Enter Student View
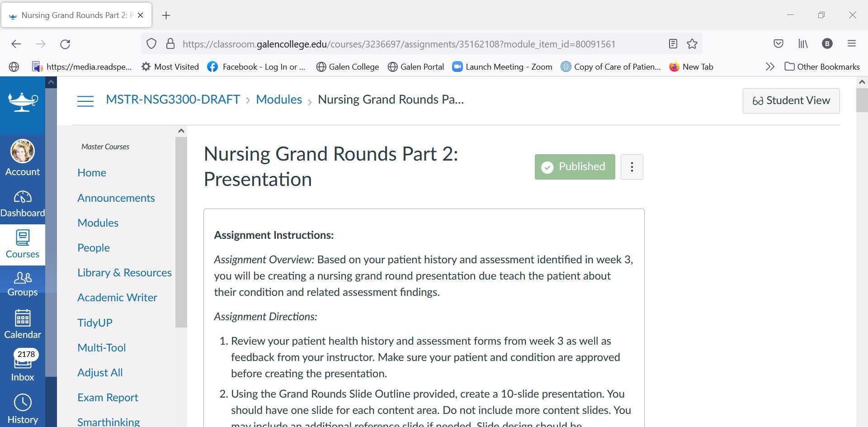The image size is (868, 427). pyautogui.click(x=791, y=100)
